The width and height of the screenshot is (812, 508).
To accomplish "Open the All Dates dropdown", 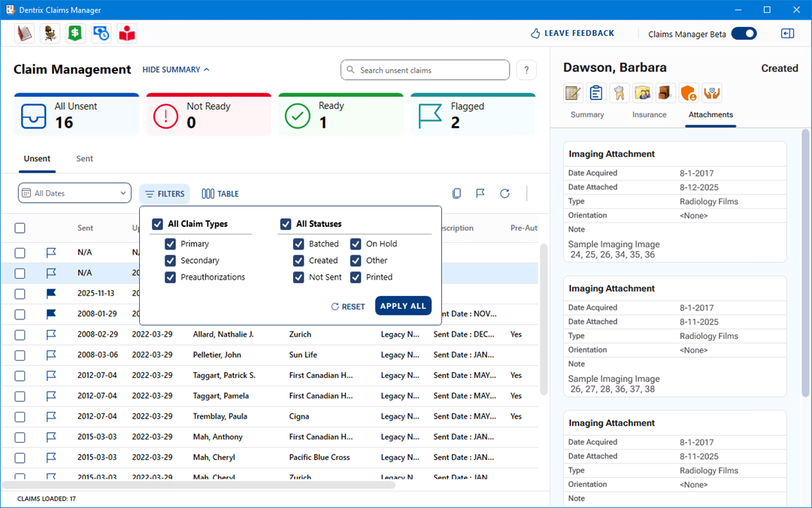I will point(74,194).
